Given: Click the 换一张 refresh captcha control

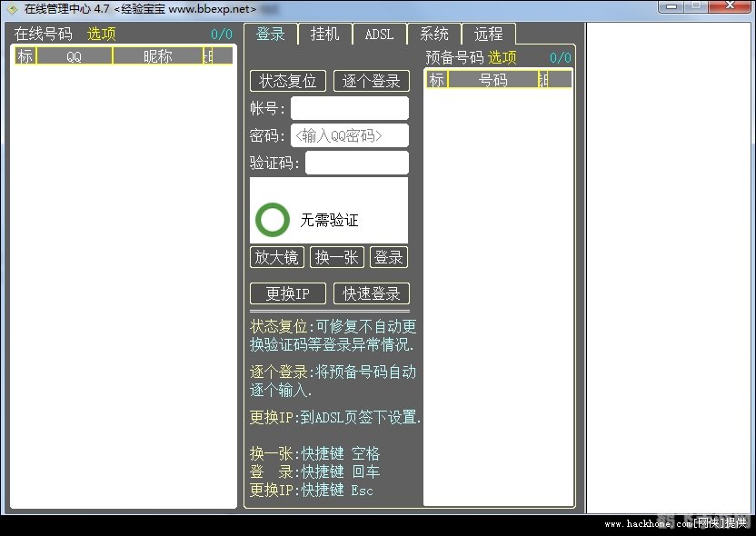Looking at the screenshot, I should point(336,257).
